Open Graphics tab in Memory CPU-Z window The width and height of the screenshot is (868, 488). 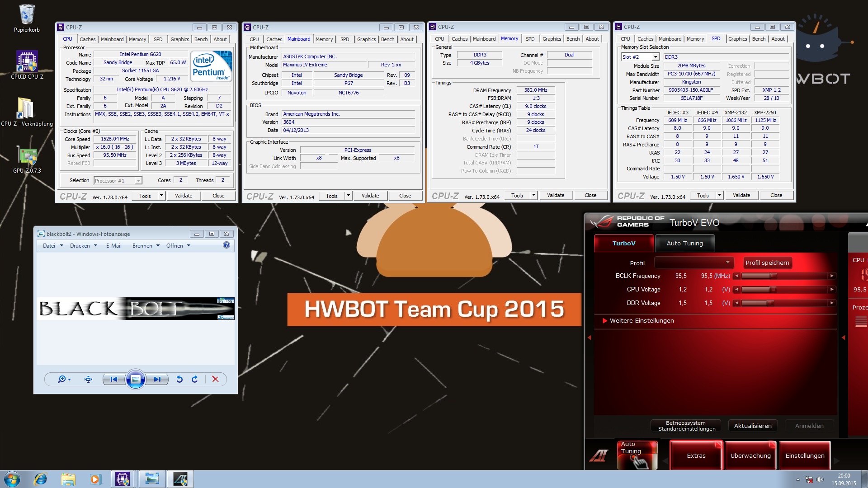coord(552,39)
